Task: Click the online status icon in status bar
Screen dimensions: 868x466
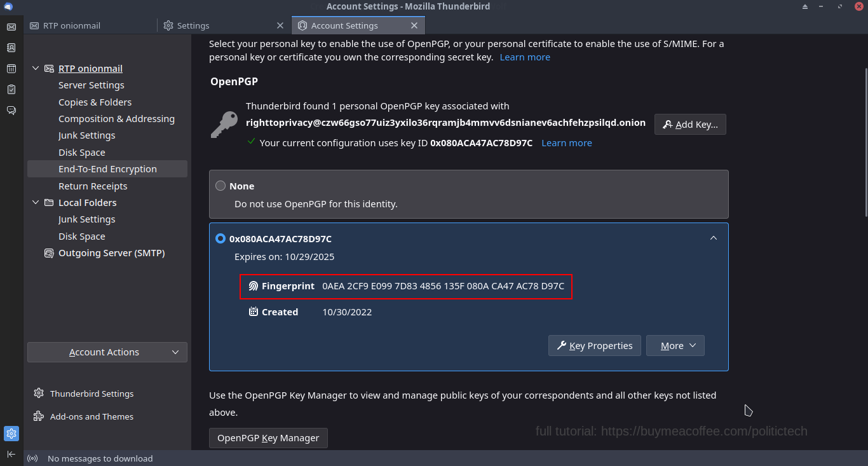Action: click(x=32, y=458)
